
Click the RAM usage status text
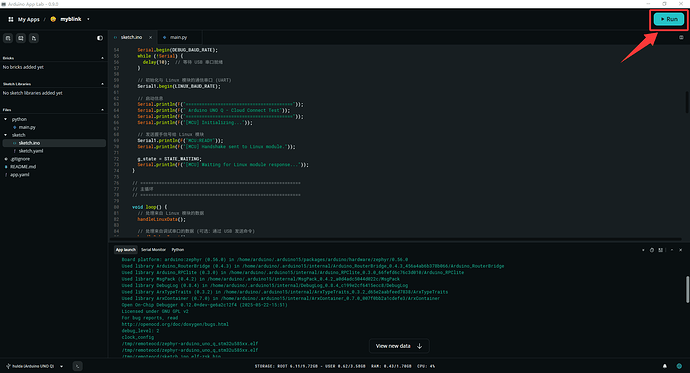click(391, 366)
